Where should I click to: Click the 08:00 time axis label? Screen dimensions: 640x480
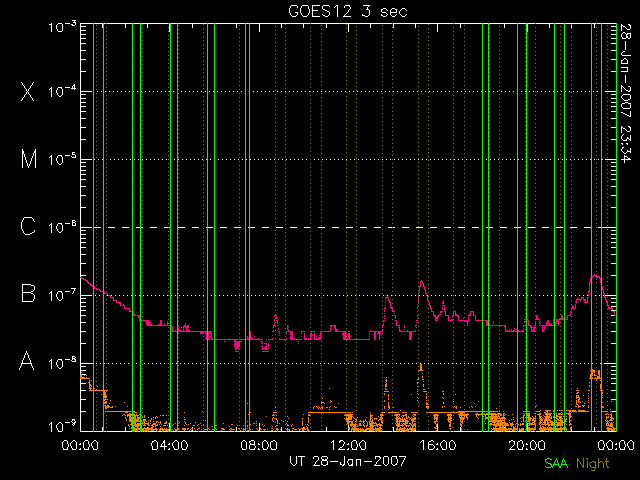point(259,445)
